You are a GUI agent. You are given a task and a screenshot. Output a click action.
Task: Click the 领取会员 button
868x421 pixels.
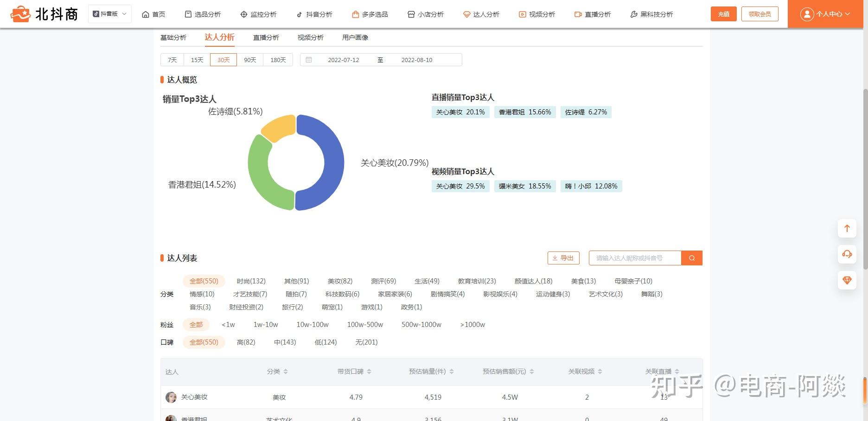759,14
